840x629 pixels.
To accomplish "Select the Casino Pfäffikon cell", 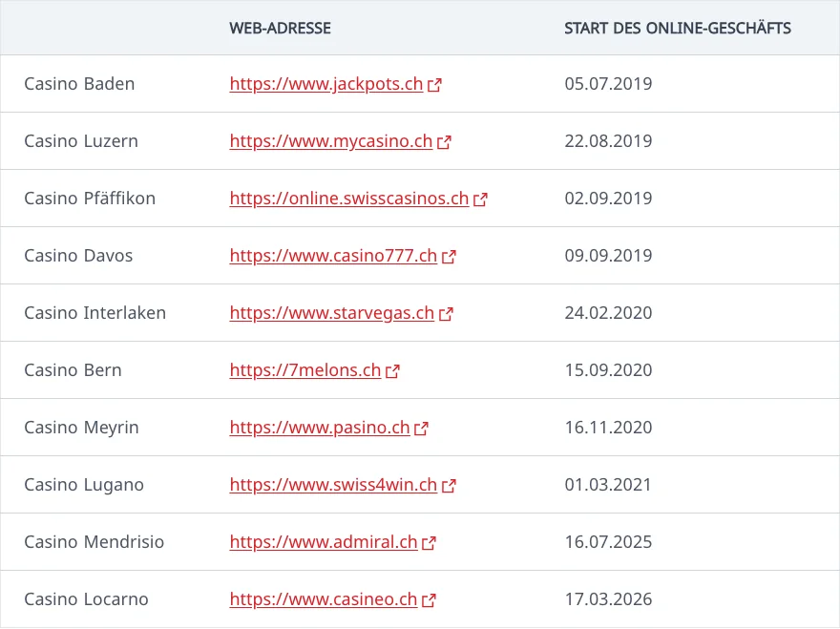I will [x=90, y=199].
